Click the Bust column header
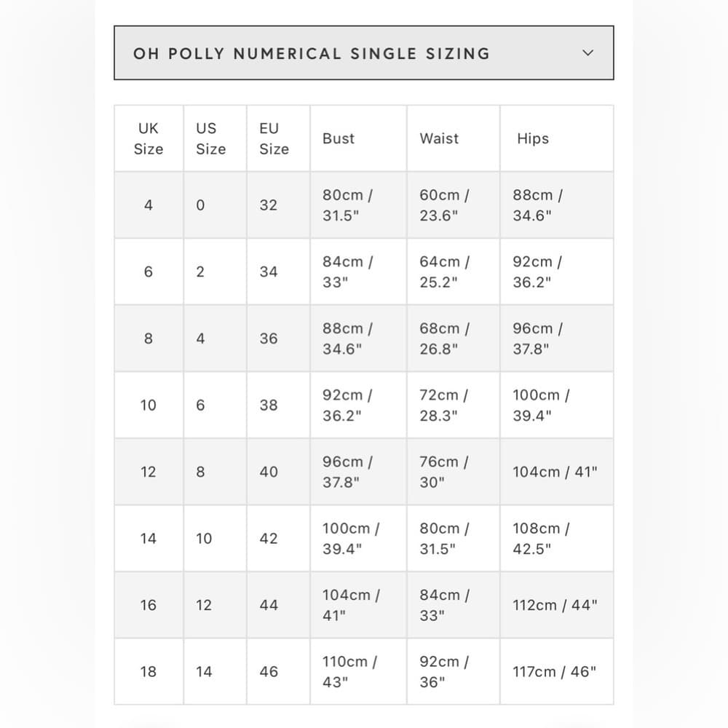Viewport: 728px width, 728px height. 358,138
